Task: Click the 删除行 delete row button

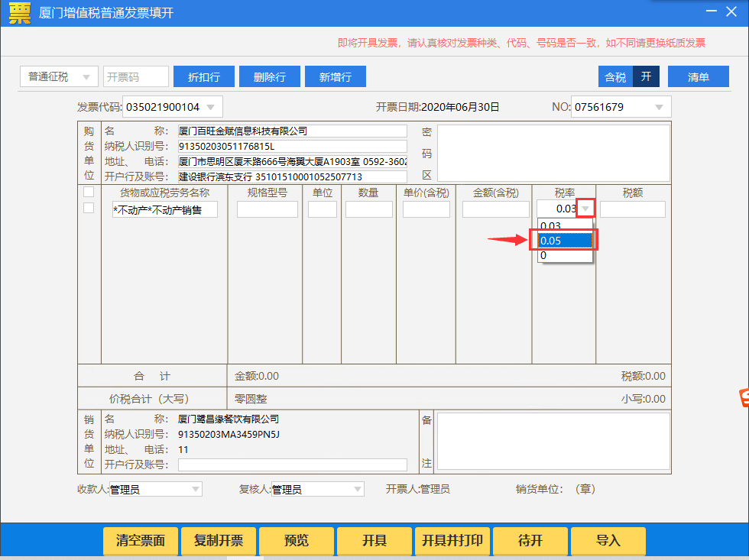Action: (x=269, y=76)
